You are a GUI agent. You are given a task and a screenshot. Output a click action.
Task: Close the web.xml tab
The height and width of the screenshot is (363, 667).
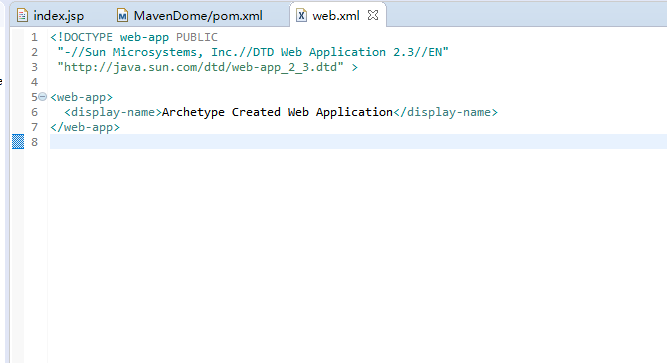click(373, 15)
